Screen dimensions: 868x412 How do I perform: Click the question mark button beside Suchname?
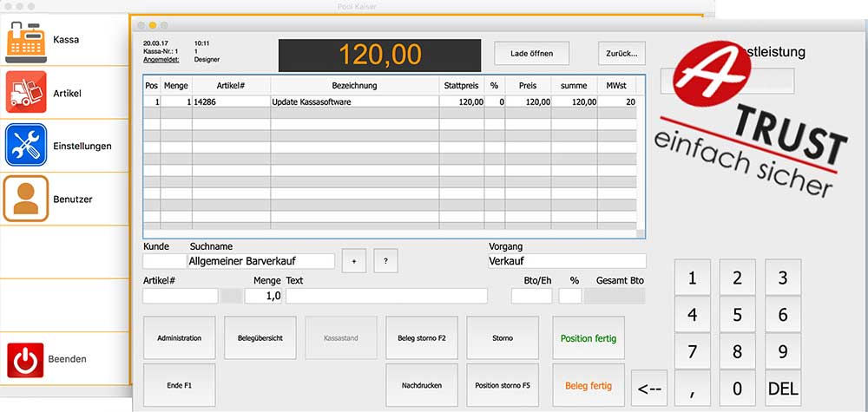click(x=386, y=261)
